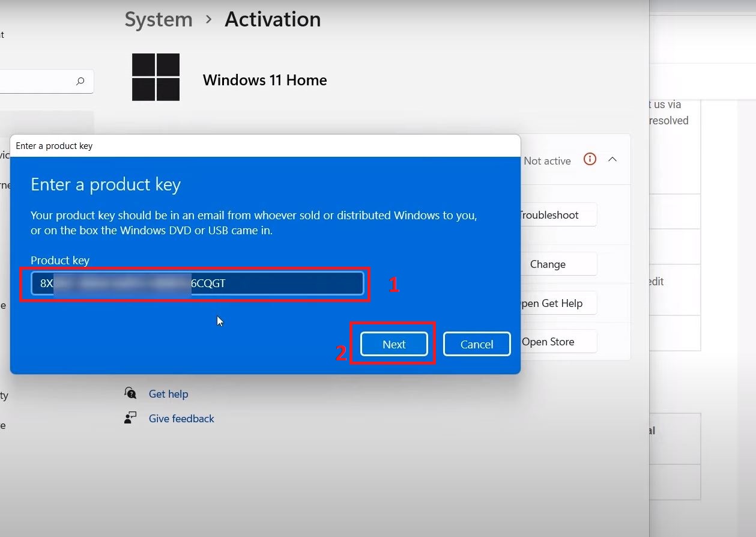Image resolution: width=756 pixels, height=537 pixels.
Task: Follow the Get help link
Action: coord(168,394)
